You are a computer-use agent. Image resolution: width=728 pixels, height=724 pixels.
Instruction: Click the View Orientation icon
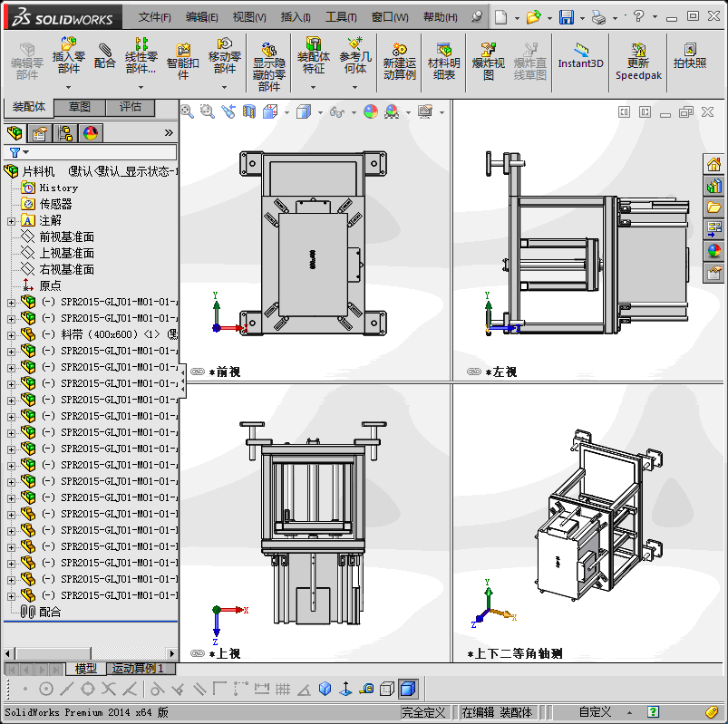pyautogui.click(x=270, y=111)
